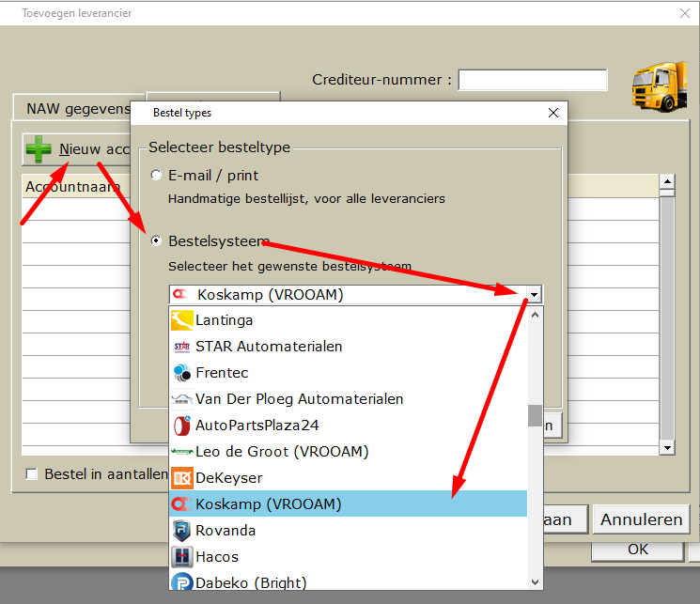Close the Bestel types dialog
700x604 pixels.
(553, 113)
